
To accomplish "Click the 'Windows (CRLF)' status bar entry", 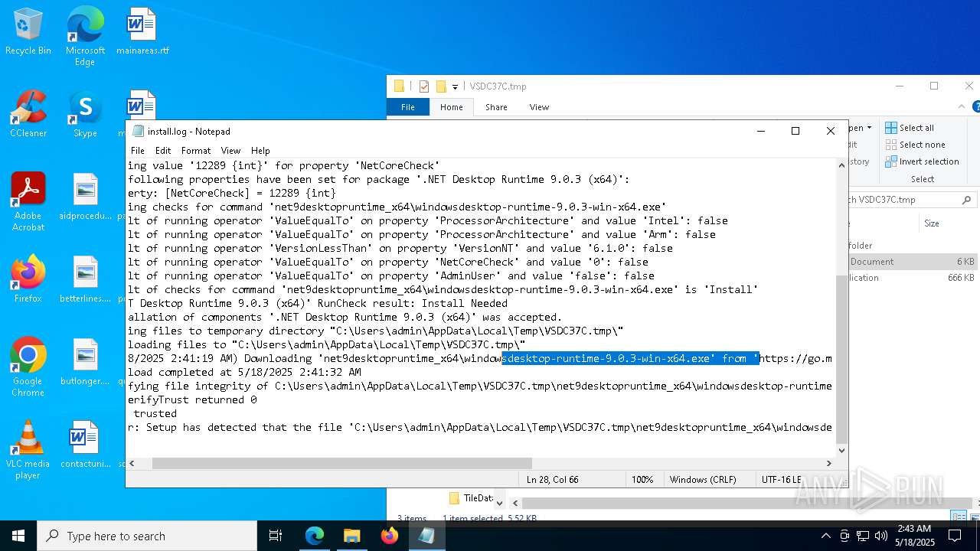I will (703, 480).
